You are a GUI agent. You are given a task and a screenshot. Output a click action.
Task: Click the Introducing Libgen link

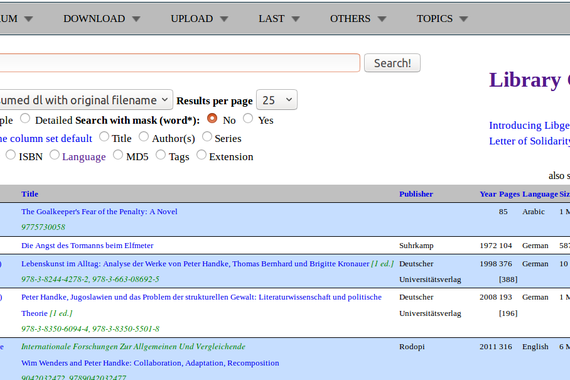tap(529, 125)
